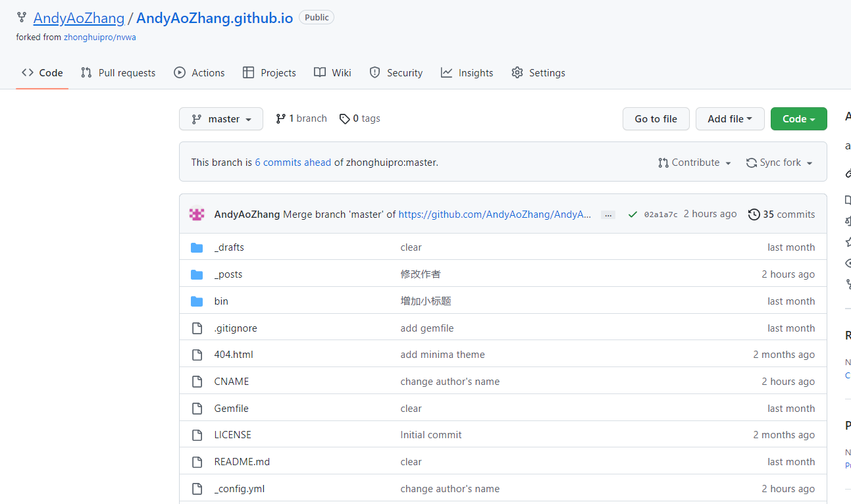Open the README.md file
This screenshot has height=504, width=851.
[242, 462]
